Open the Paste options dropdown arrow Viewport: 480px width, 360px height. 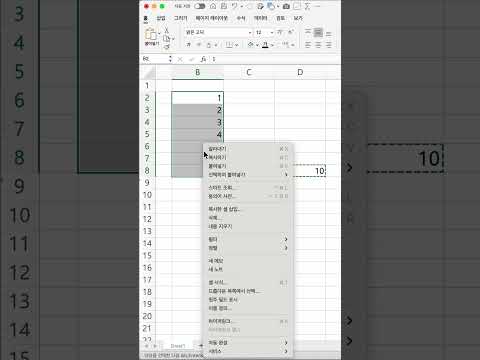click(x=159, y=33)
